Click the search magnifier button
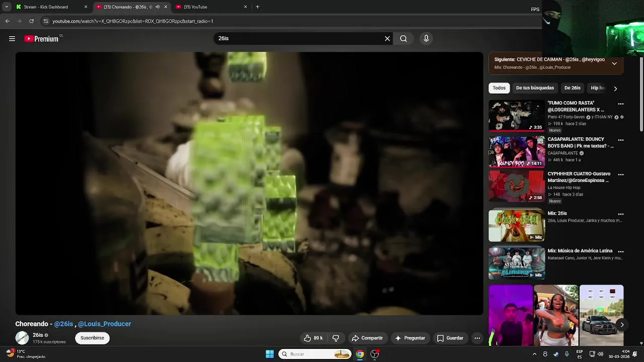Screen dimensions: 644x362 coord(404,39)
